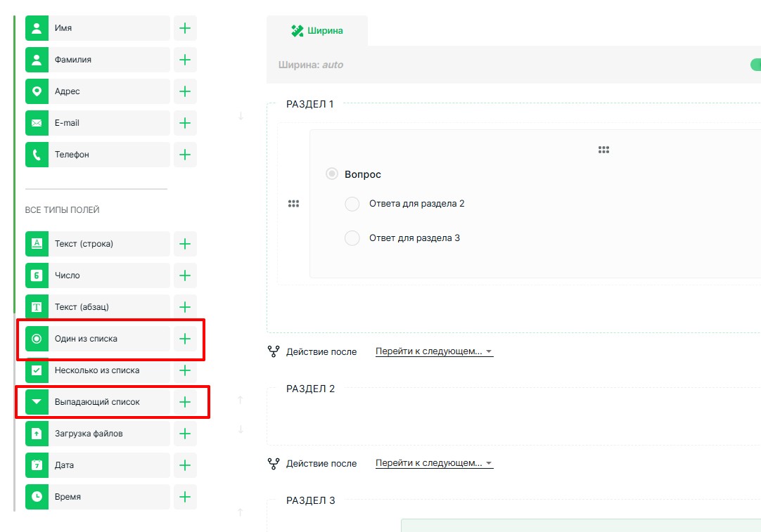761x532 pixels.
Task: Click the Время clock icon
Action: point(37,497)
